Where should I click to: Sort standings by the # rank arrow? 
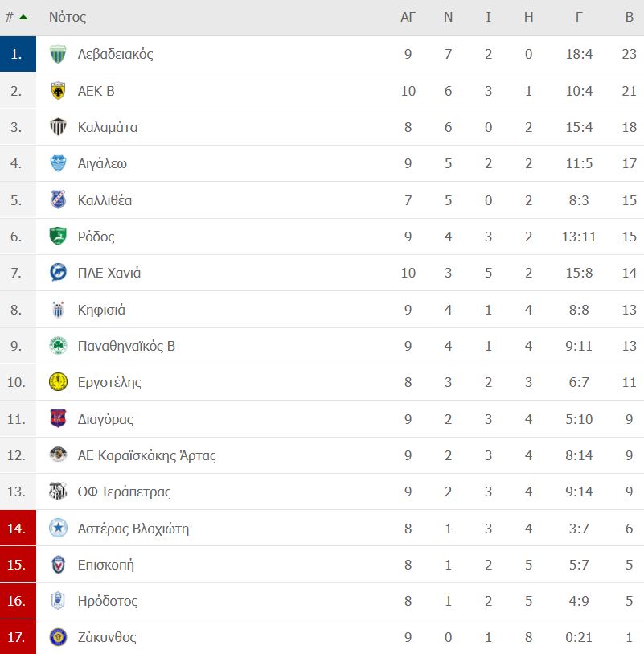click(16, 17)
